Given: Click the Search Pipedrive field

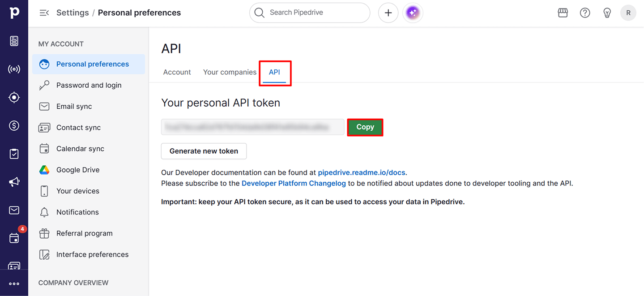Looking at the screenshot, I should point(309,13).
